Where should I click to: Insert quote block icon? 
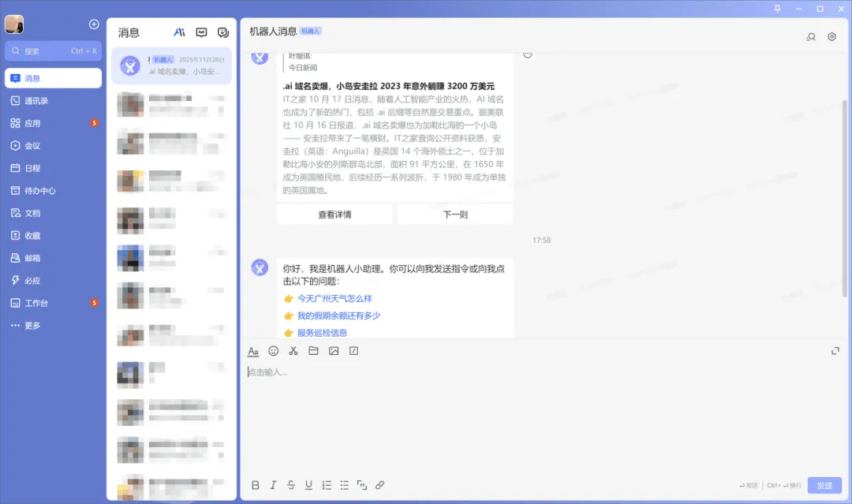pyautogui.click(x=362, y=485)
